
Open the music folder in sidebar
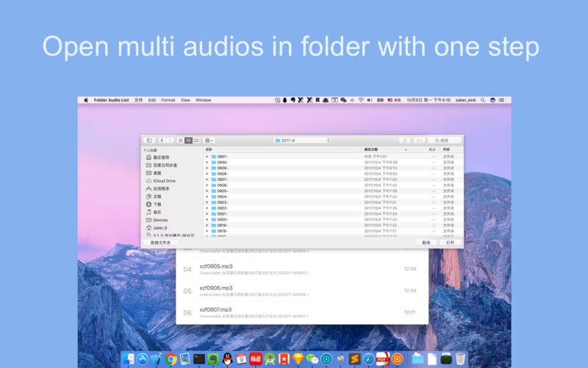point(154,212)
